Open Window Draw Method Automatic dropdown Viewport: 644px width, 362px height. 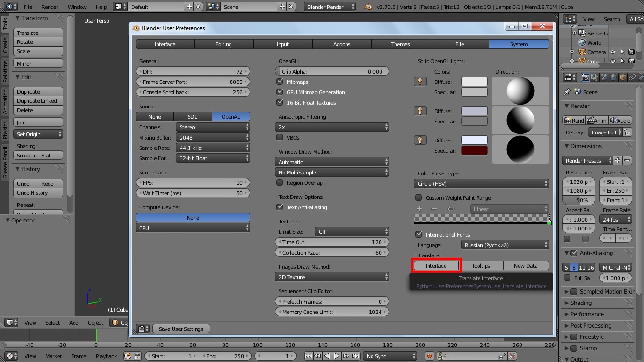pos(332,162)
